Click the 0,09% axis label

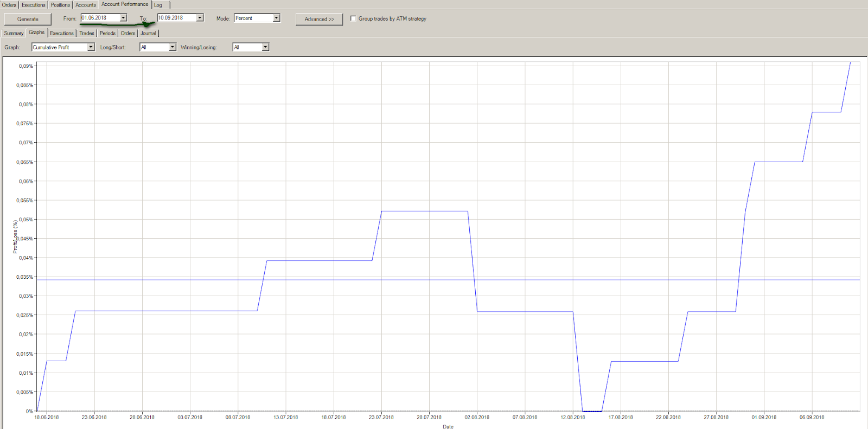coord(26,66)
